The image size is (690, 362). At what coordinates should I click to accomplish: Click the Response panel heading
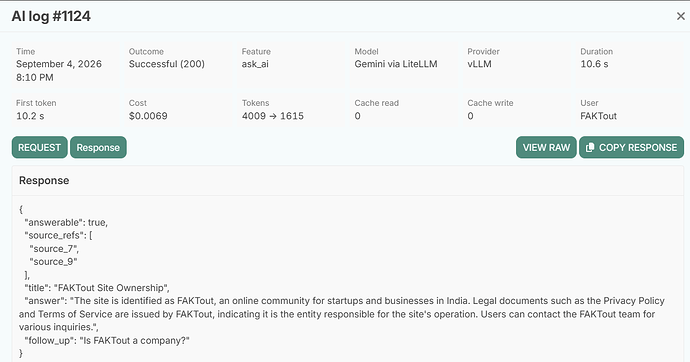(x=44, y=180)
